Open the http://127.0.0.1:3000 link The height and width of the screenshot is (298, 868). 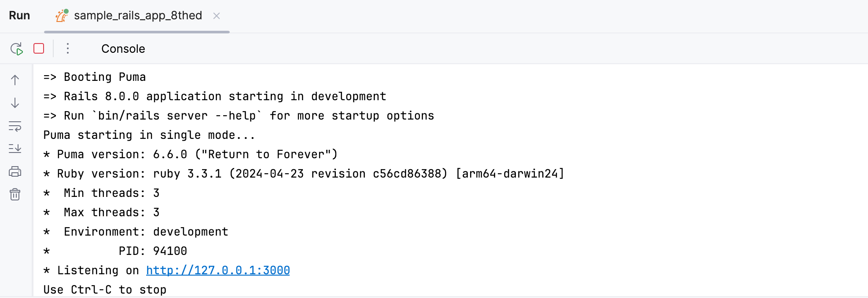point(218,270)
